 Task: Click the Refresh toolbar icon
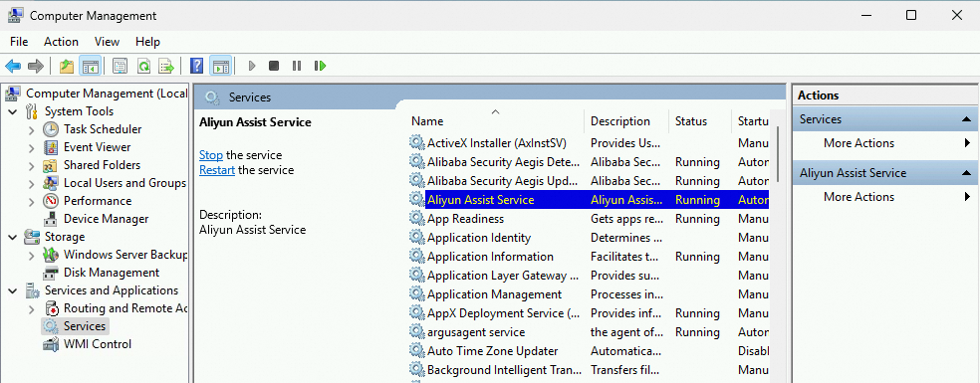click(144, 66)
